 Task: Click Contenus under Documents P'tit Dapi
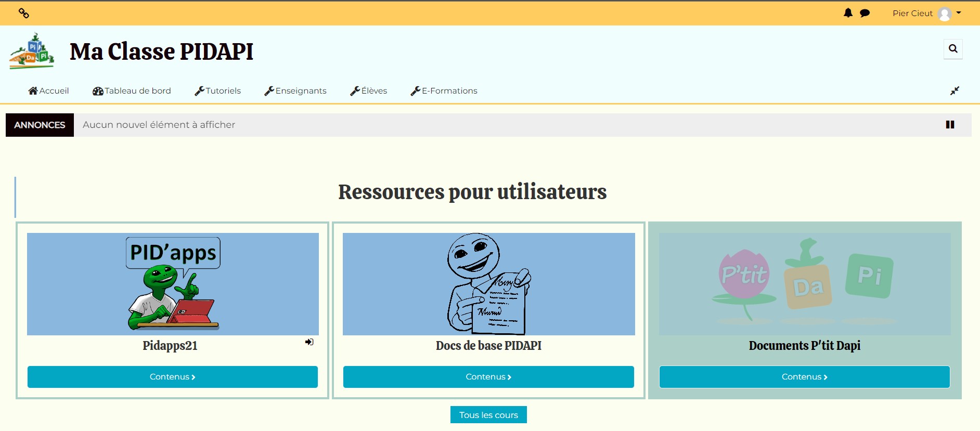pos(805,377)
